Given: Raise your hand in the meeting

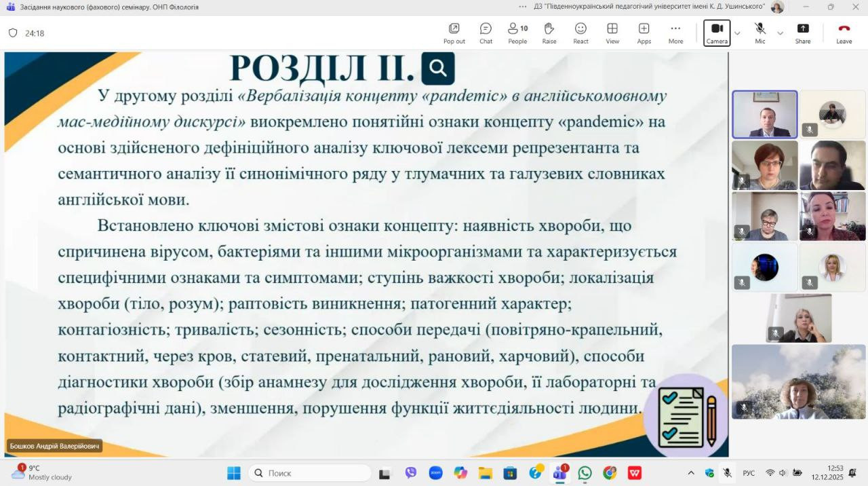Looking at the screenshot, I should (x=549, y=33).
